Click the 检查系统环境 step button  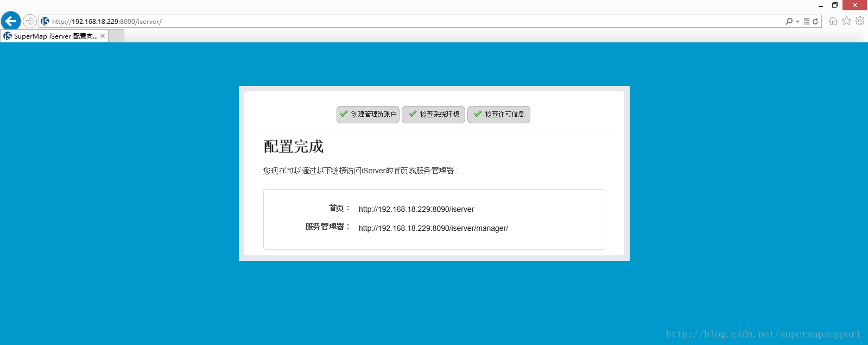tap(433, 114)
